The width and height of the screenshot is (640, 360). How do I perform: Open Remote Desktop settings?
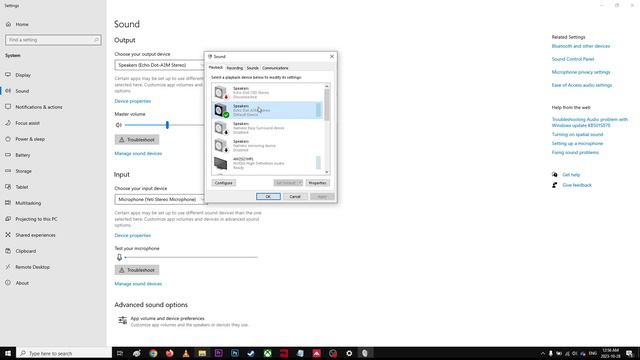[x=32, y=267]
